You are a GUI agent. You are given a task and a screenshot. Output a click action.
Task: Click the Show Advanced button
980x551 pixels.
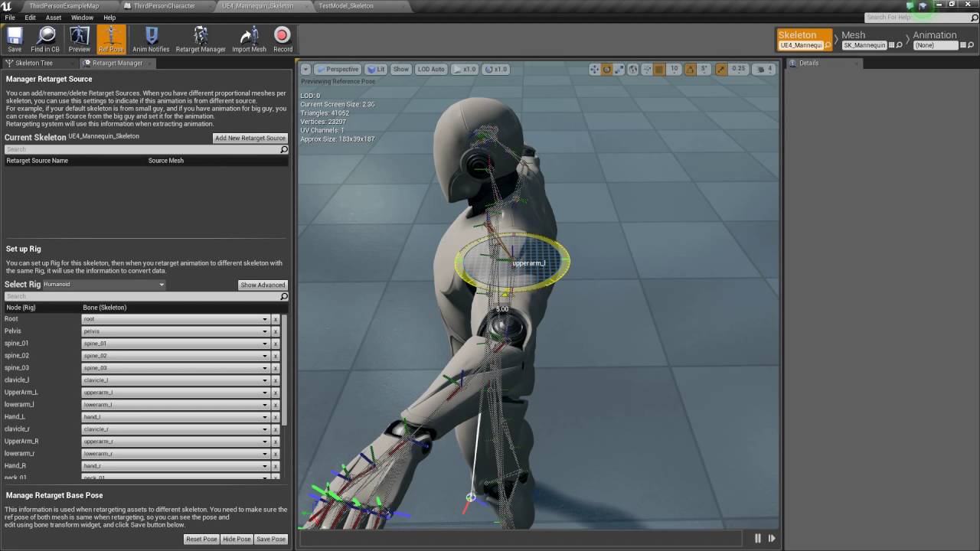pos(263,285)
